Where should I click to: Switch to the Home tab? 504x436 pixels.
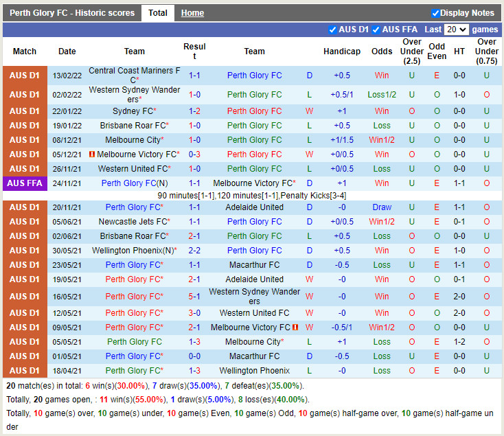(x=192, y=13)
